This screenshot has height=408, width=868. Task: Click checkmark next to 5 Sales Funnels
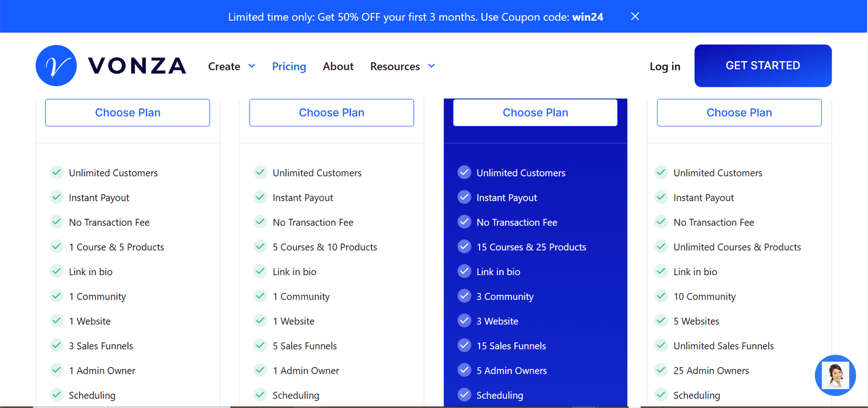pos(260,345)
